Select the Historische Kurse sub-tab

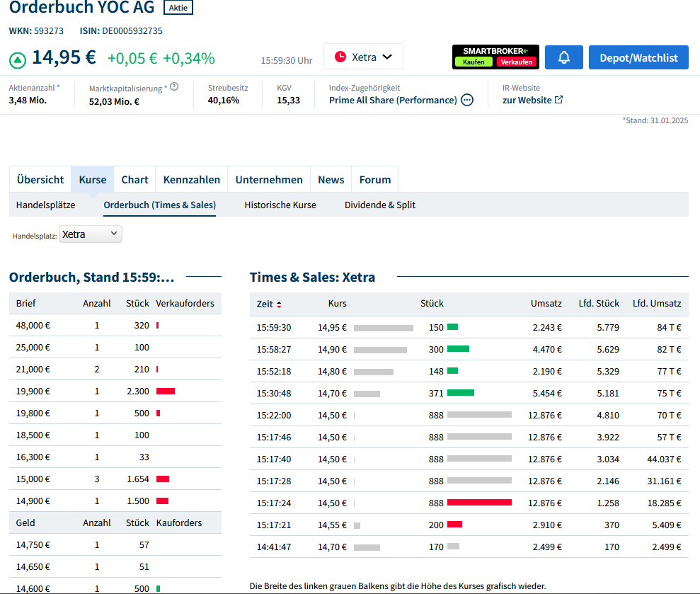pyautogui.click(x=280, y=205)
